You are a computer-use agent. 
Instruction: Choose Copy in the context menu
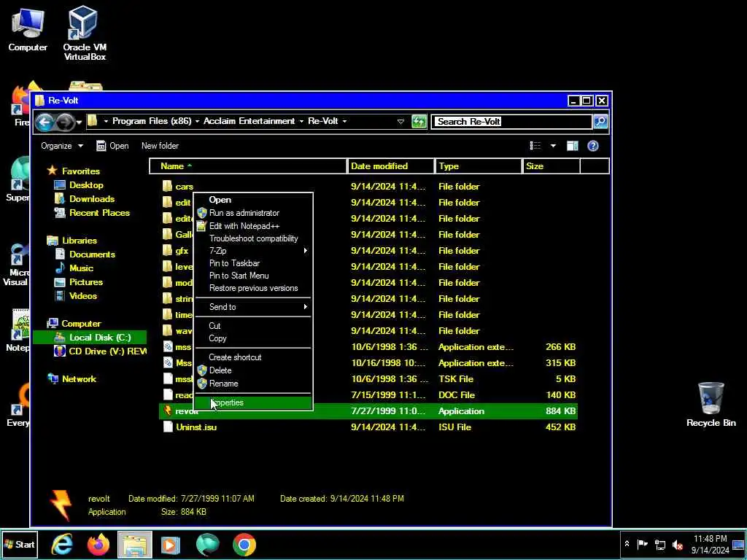pyautogui.click(x=253, y=338)
